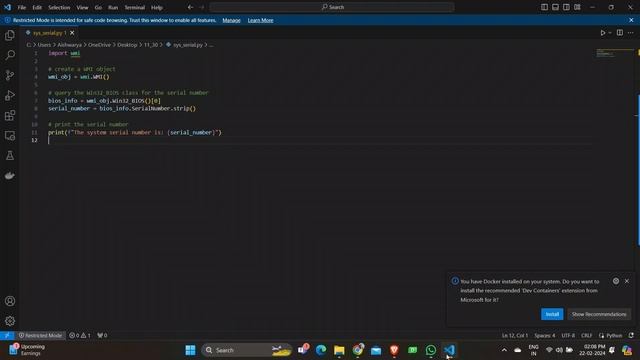
Task: Open the File menu
Action: coord(22,7)
